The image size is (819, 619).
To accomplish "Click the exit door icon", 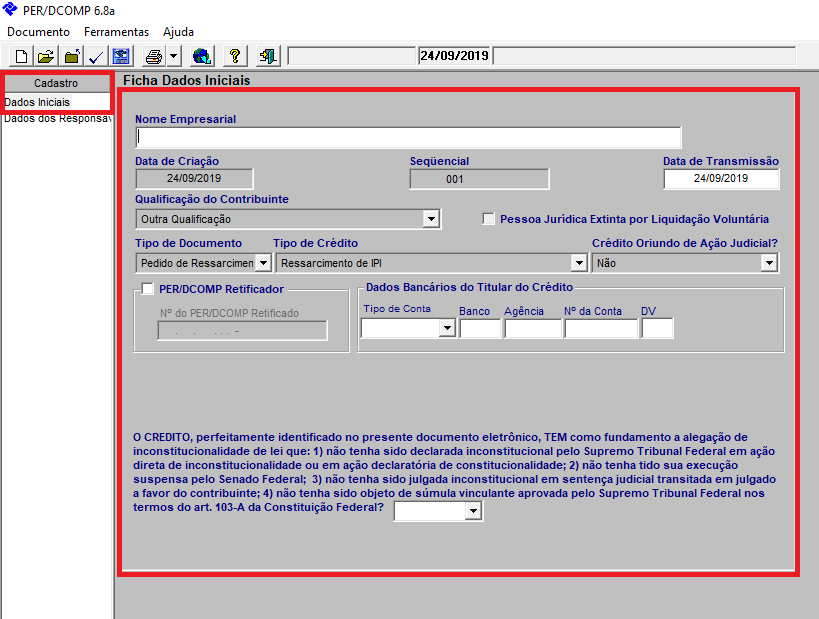I will coord(267,56).
